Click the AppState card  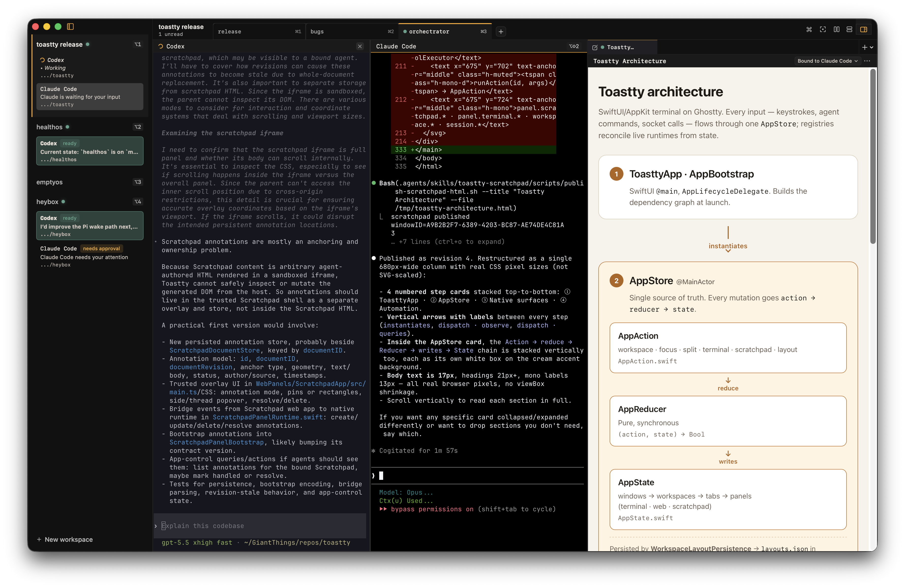click(x=728, y=500)
